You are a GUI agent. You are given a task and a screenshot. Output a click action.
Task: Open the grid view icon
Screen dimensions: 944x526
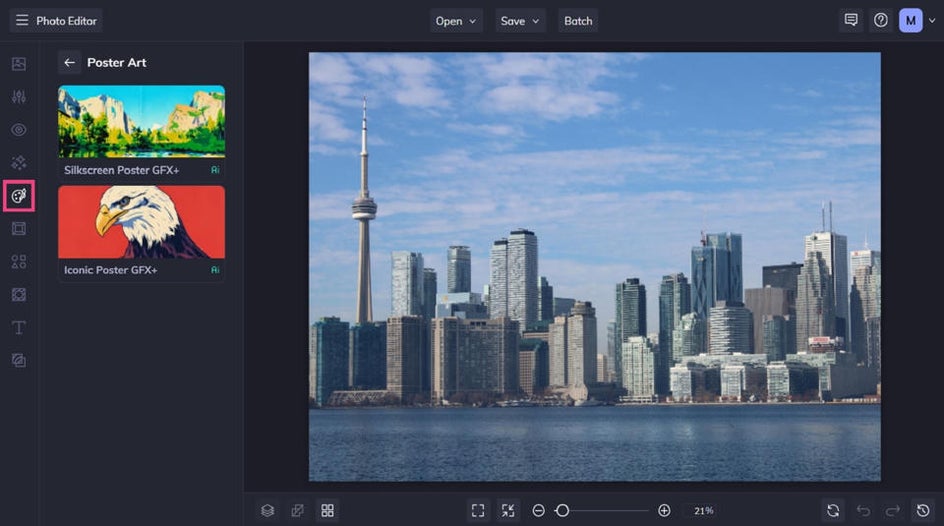point(328,510)
